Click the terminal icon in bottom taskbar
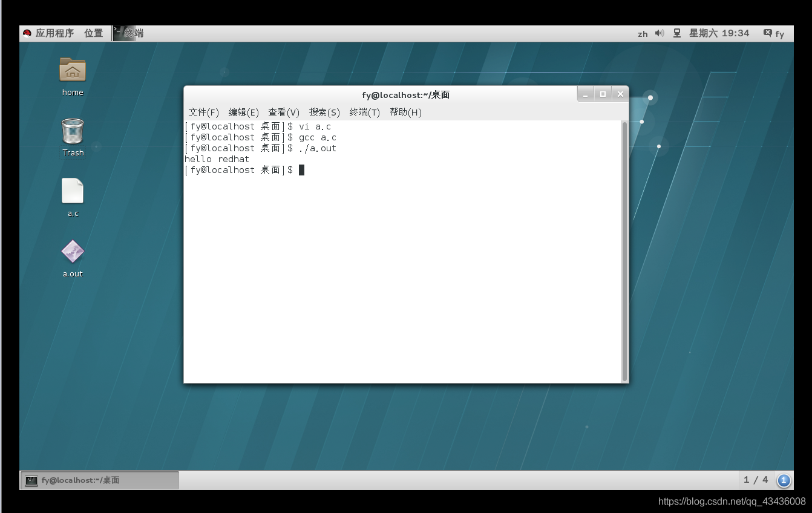Viewport: 812px width, 513px height. [x=31, y=480]
